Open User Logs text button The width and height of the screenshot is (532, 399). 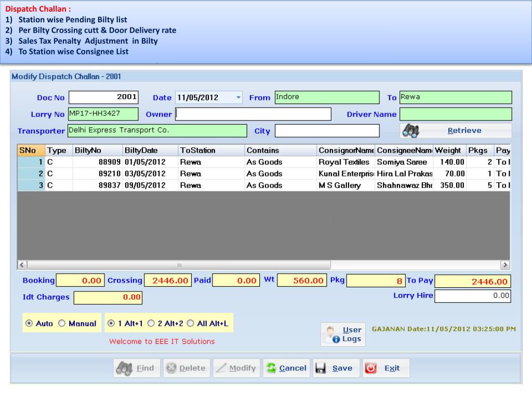click(352, 334)
